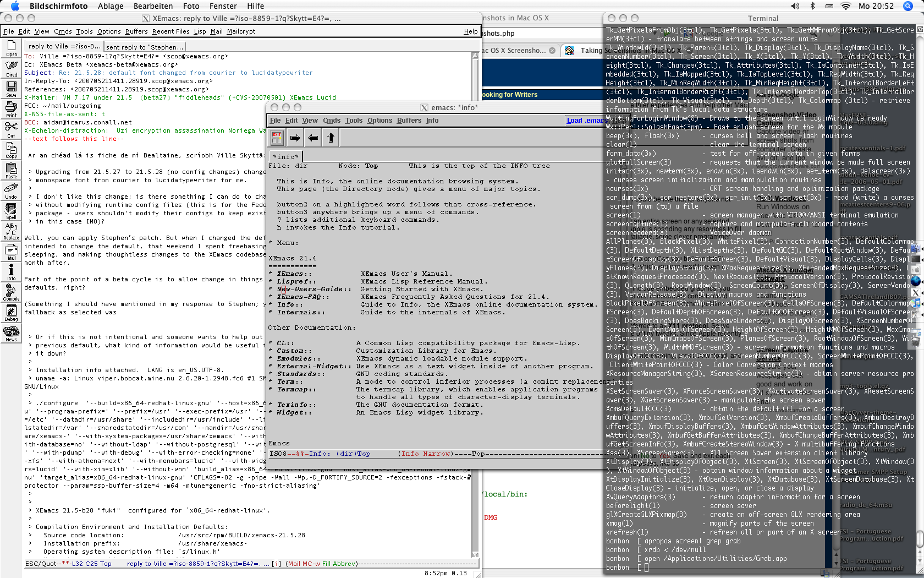Image resolution: width=924 pixels, height=578 pixels.
Task: Switch to the "reply to Ville" buffer tab
Action: [64, 46]
